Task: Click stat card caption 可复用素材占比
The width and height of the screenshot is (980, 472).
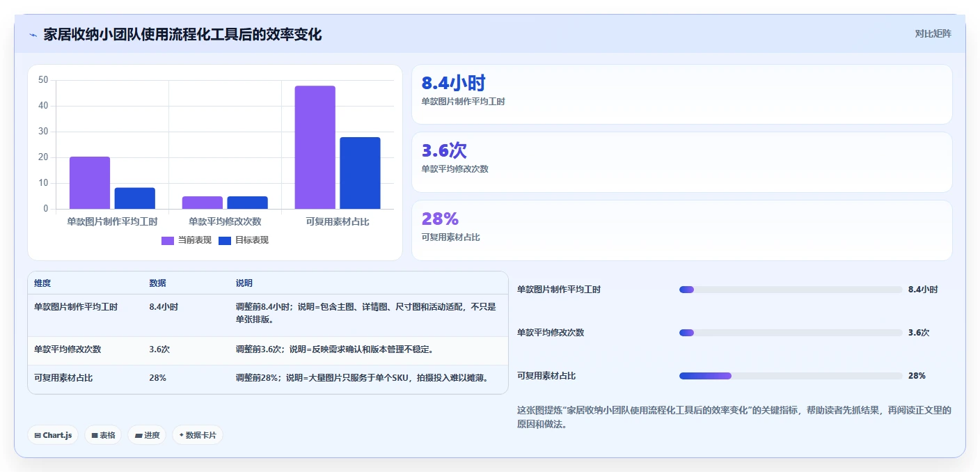Action: click(x=450, y=237)
